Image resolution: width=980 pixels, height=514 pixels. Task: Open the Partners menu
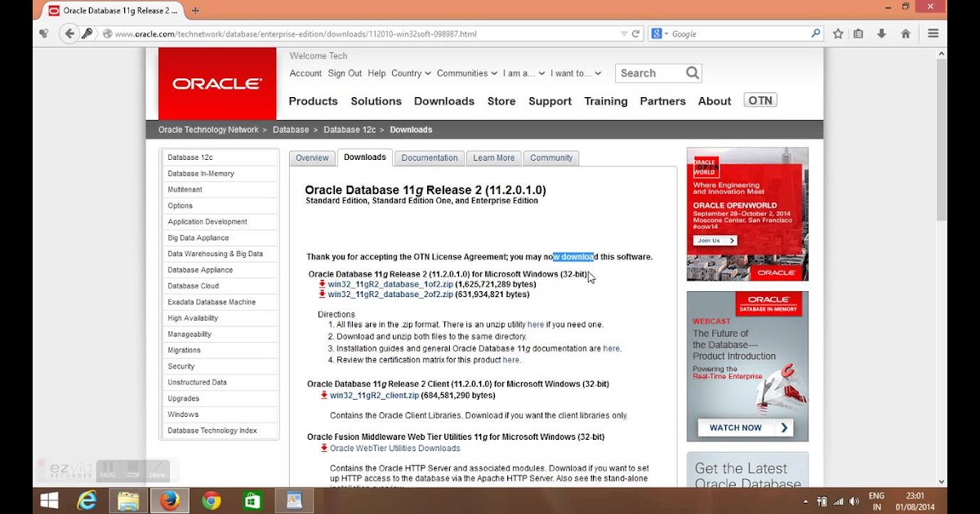point(662,101)
